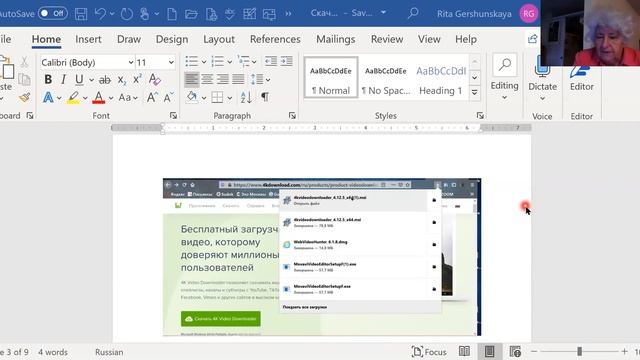Viewport: 640px width, 360px height.
Task: Click the Save disk icon
Action: (81, 14)
